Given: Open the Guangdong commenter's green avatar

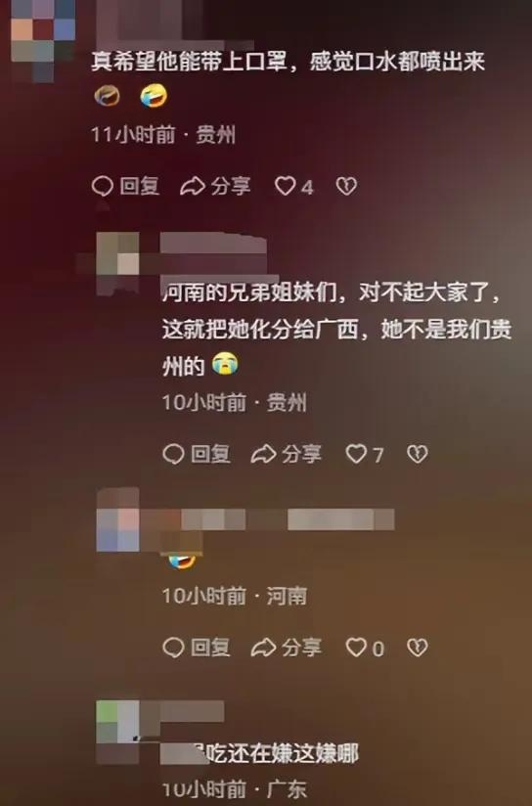Looking at the screenshot, I should coord(117,732).
